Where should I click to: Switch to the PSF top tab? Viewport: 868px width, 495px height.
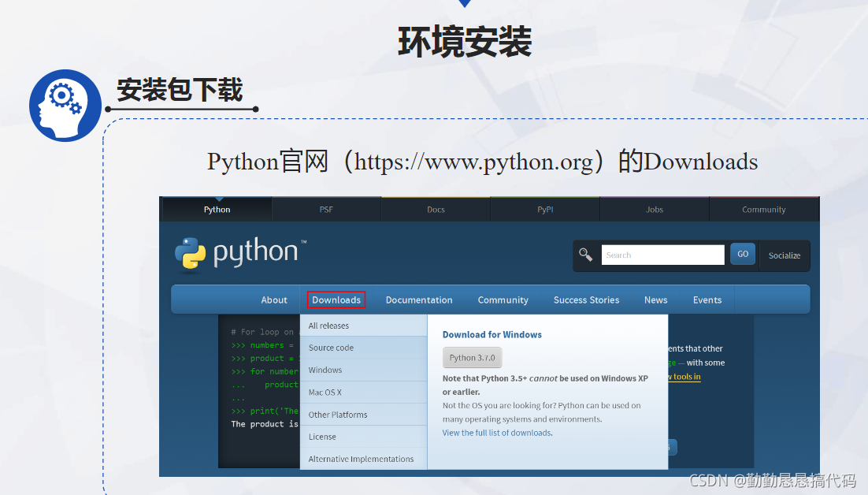(326, 210)
